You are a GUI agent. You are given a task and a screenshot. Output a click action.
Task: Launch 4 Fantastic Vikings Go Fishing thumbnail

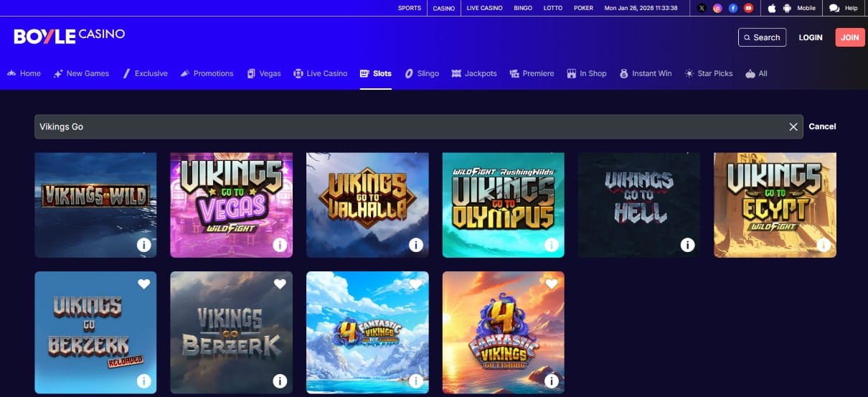pyautogui.click(x=504, y=332)
